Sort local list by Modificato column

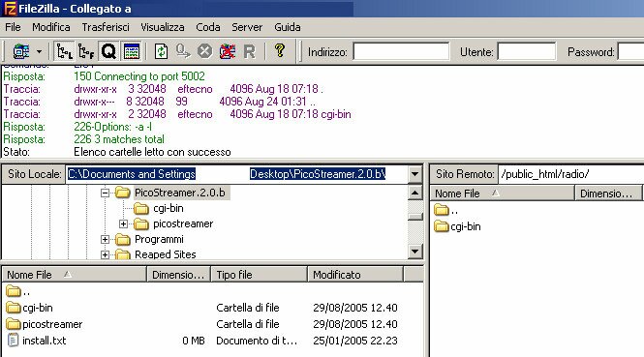355,275
